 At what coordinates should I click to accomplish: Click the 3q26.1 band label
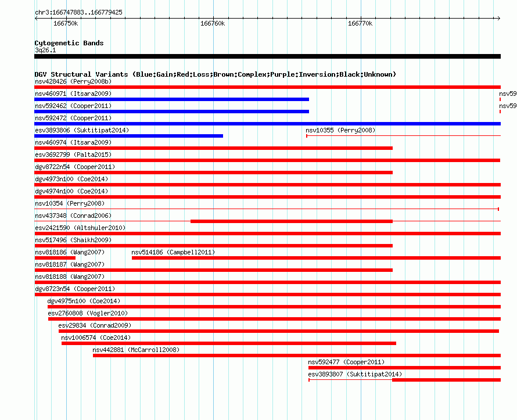pos(45,50)
